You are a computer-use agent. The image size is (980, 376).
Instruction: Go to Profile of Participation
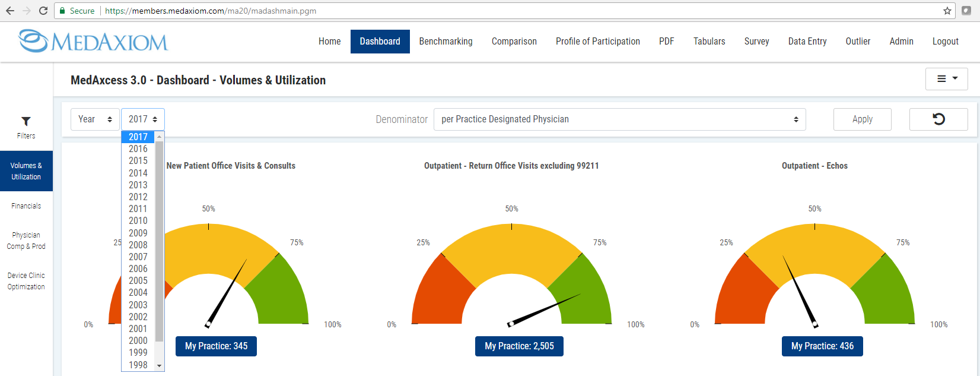pyautogui.click(x=597, y=42)
